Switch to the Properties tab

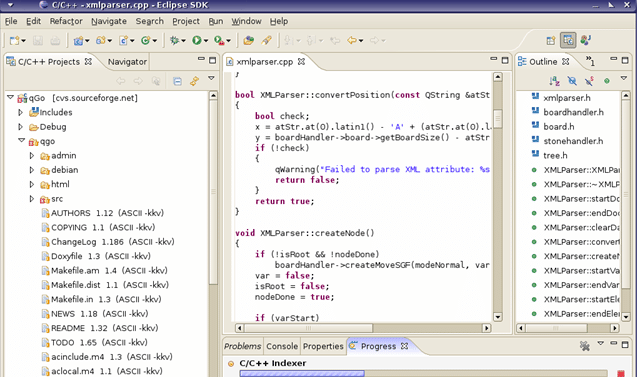tap(323, 346)
